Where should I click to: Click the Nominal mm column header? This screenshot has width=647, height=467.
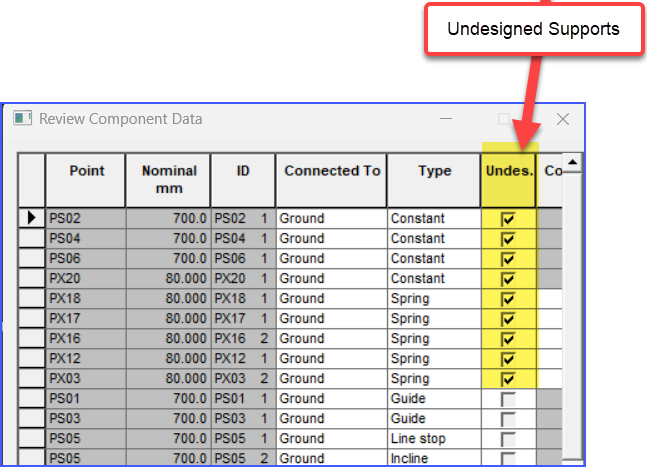[168, 180]
